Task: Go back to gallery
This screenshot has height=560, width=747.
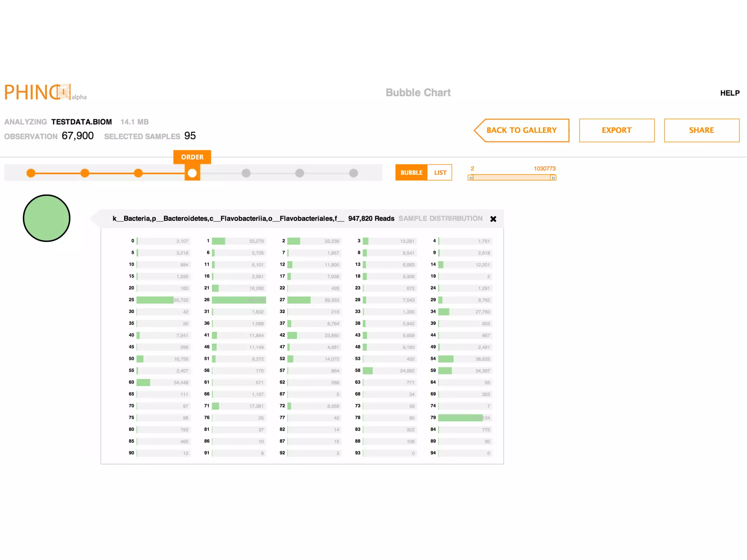Action: 522,131
